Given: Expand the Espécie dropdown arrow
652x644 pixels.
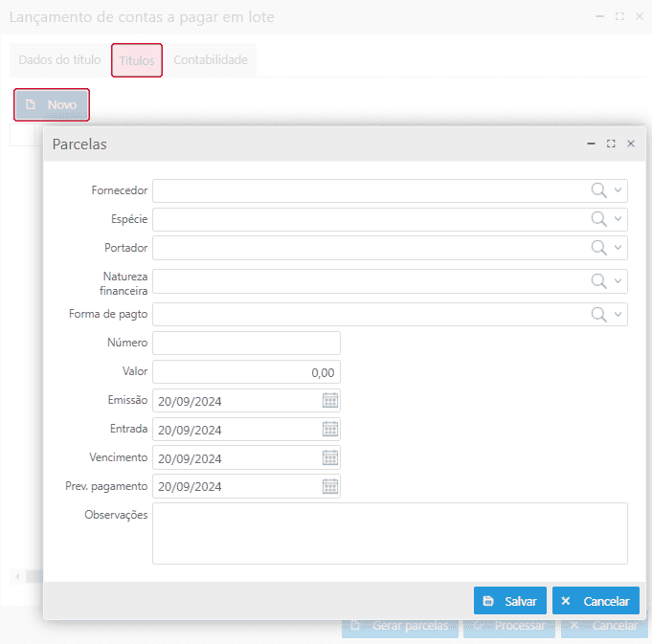Looking at the screenshot, I should (x=618, y=219).
